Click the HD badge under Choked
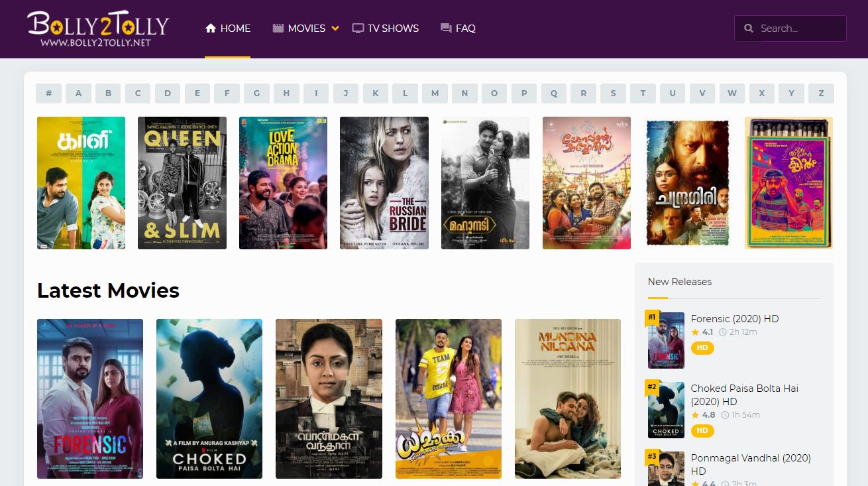The height and width of the screenshot is (486, 868). tap(702, 431)
